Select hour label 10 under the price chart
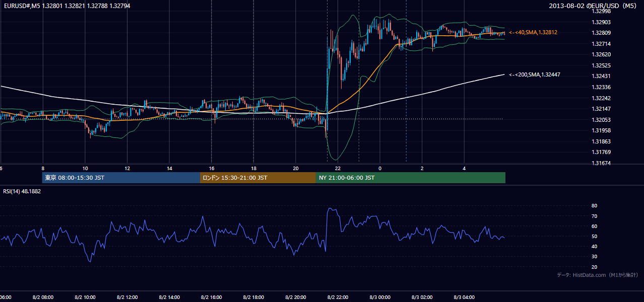This screenshot has height=302, width=644. click(x=85, y=168)
